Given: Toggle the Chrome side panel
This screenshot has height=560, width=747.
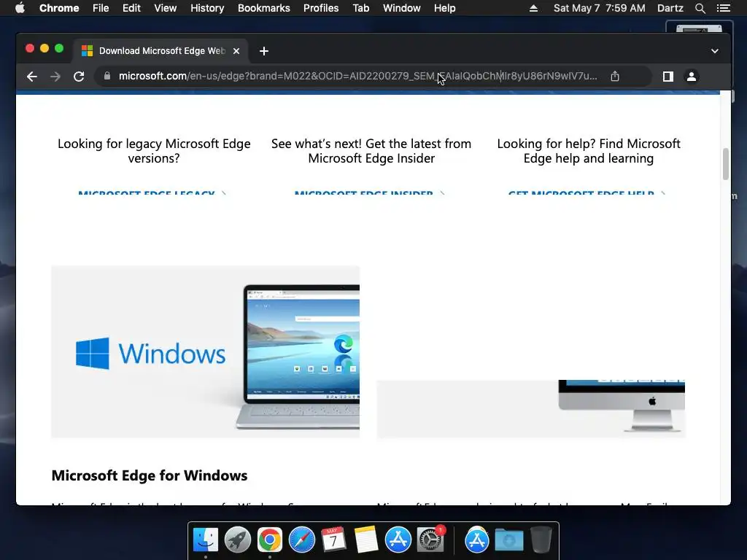Looking at the screenshot, I should [x=668, y=76].
